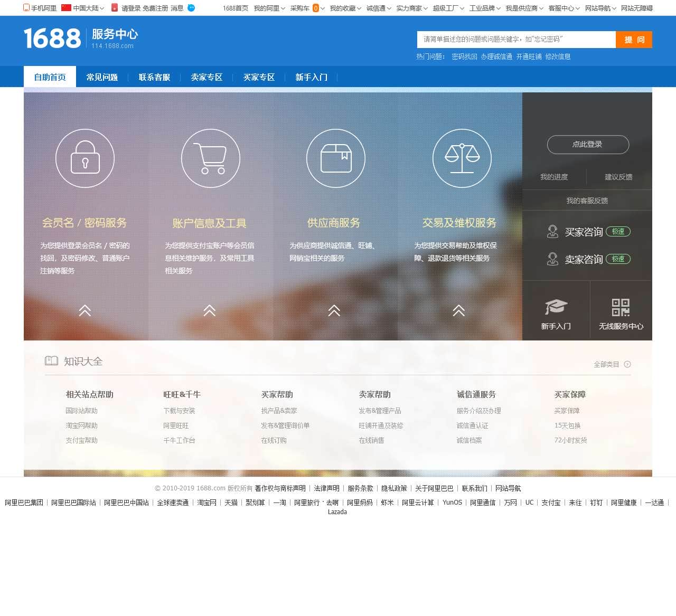Viewport: 676px width, 616px height.
Task: Open the lock icon for member password services
Action: coord(85,158)
